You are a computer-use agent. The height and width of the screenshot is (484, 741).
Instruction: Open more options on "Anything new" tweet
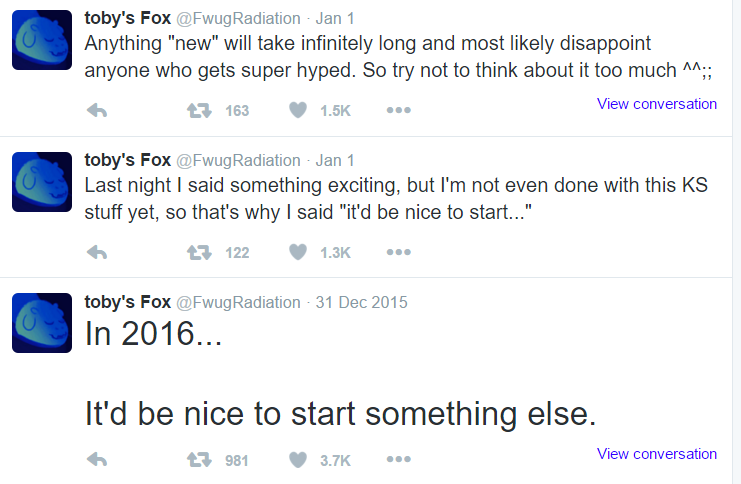(x=398, y=111)
